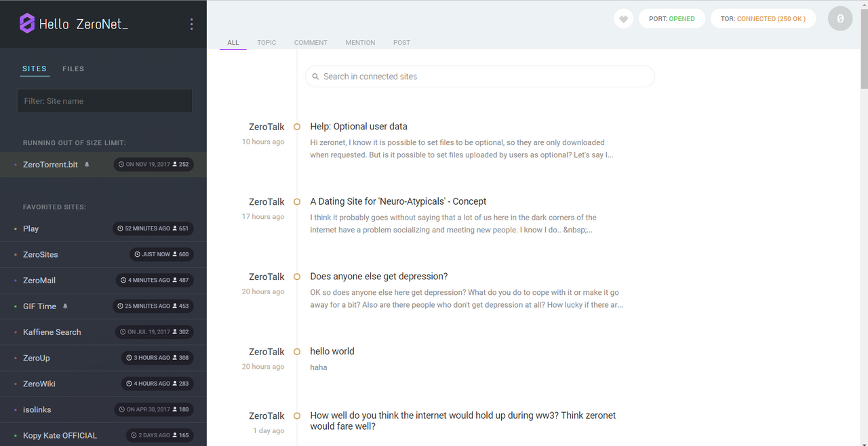Open the three-dot menu beside Hello ZeroNet
Image resolution: width=868 pixels, height=446 pixels.
pos(191,24)
